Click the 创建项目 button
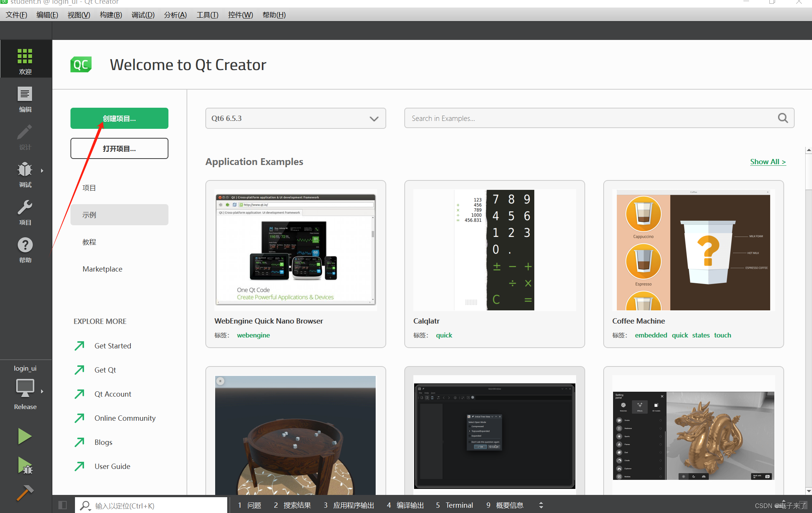This screenshot has width=812, height=513. coord(119,118)
